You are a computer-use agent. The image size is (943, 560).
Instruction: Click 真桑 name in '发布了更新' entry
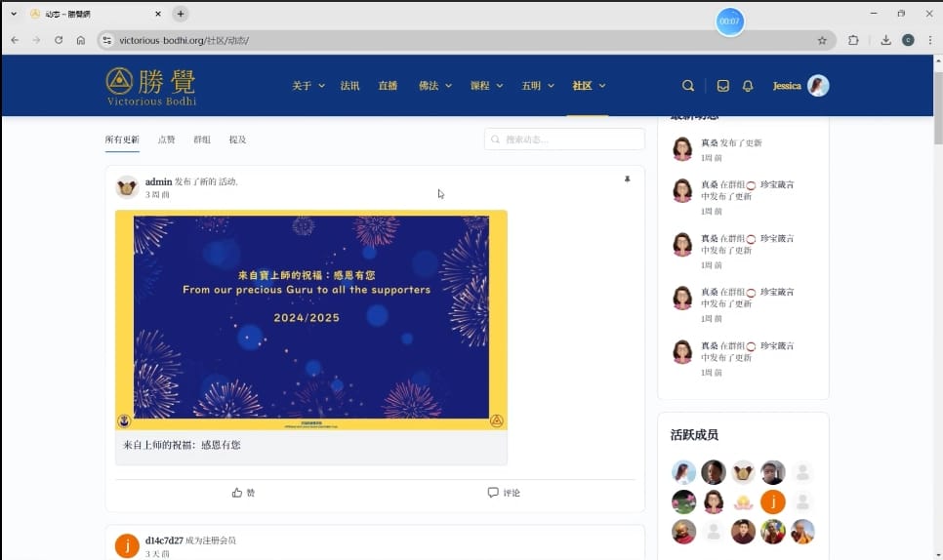pyautogui.click(x=710, y=143)
